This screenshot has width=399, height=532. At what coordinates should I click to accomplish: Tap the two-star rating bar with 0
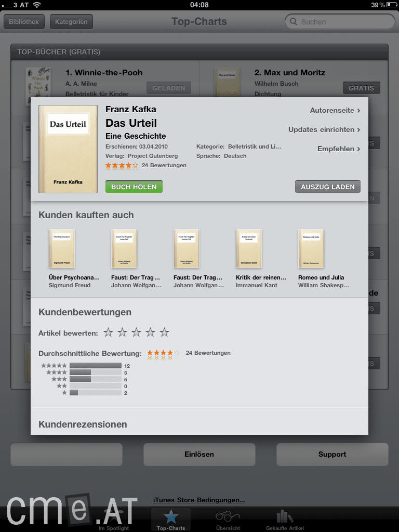pos(96,386)
